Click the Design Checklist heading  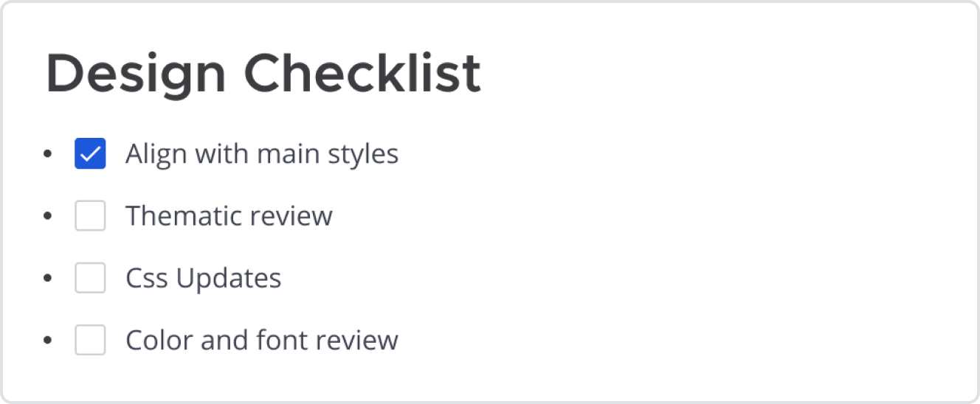click(x=263, y=74)
